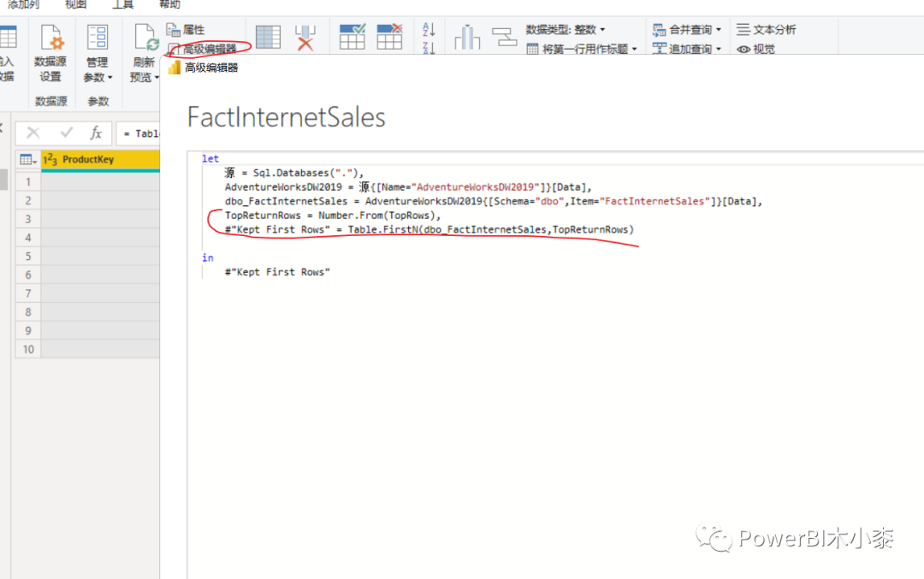The image size is (924, 579).
Task: Select row number 9 in the grid
Action: coord(27,330)
